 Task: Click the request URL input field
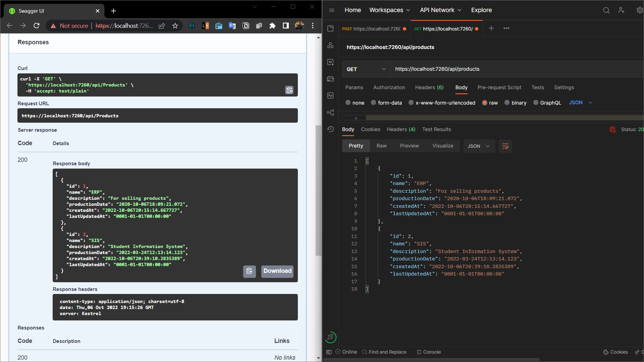[470, 69]
